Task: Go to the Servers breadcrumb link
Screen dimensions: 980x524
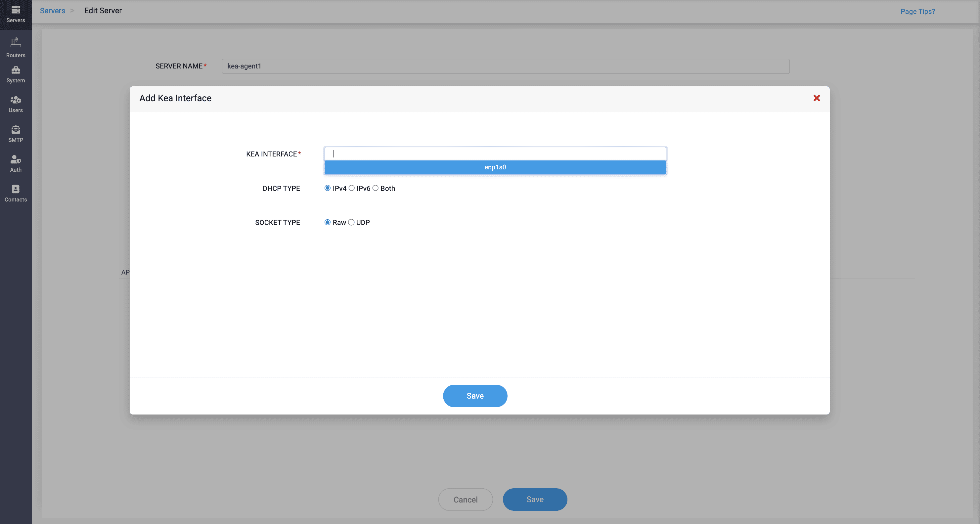Action: (53, 11)
